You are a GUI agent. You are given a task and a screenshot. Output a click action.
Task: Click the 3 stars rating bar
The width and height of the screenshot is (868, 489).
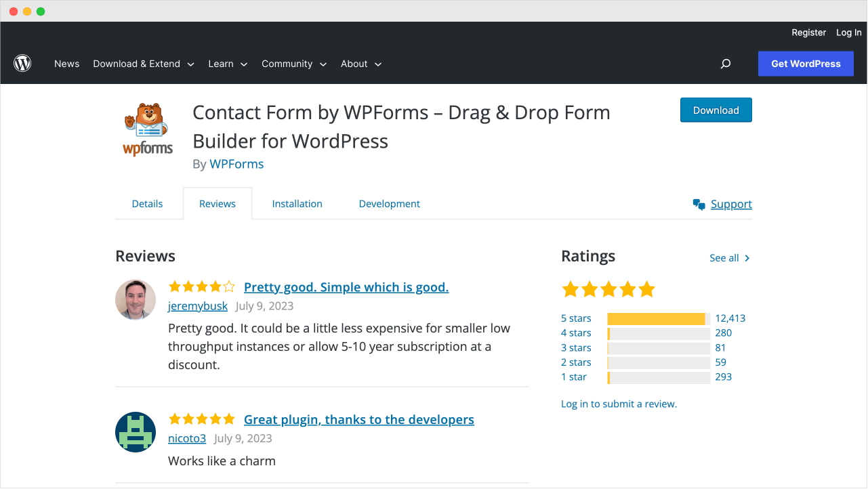pyautogui.click(x=659, y=348)
